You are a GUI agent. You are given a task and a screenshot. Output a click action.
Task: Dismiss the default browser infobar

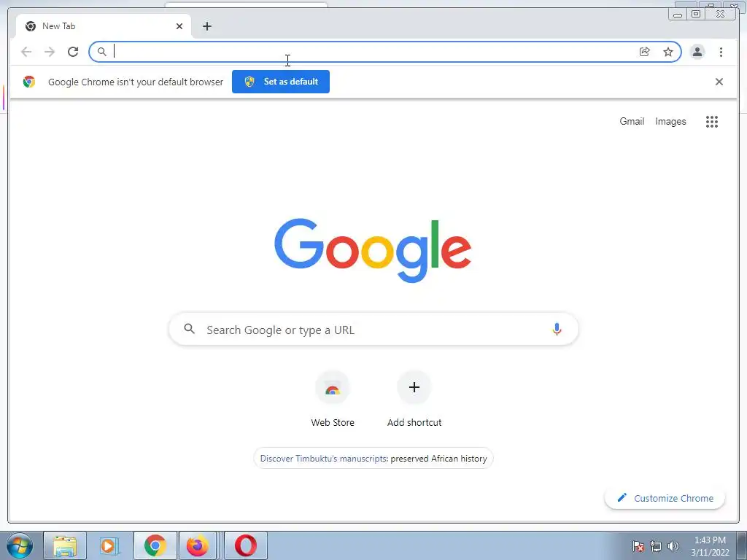coord(719,82)
